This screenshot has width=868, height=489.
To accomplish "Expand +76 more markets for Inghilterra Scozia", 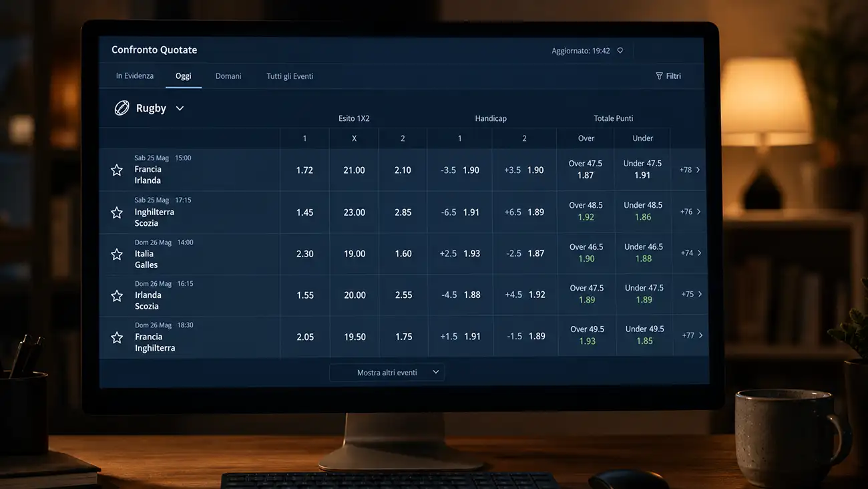I will click(691, 212).
